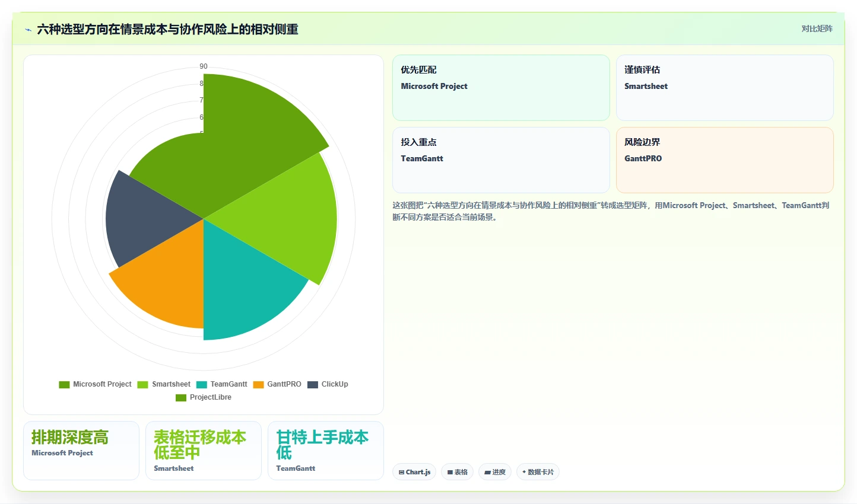Click the 甘特上手成本低 metric card

tap(326, 451)
